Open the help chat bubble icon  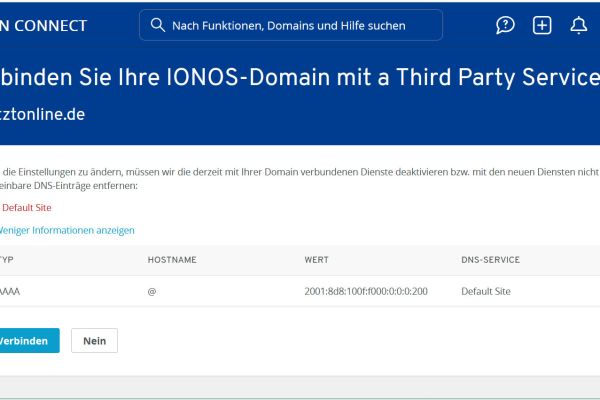point(505,25)
